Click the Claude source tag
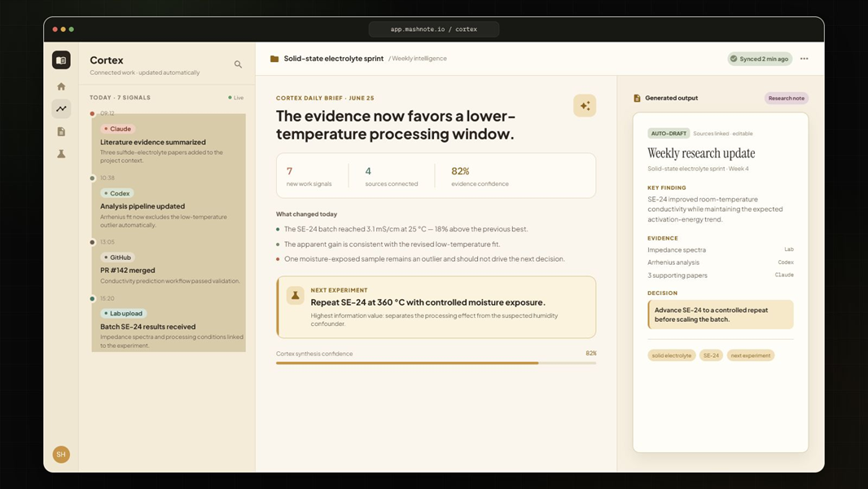The image size is (868, 489). coord(116,129)
